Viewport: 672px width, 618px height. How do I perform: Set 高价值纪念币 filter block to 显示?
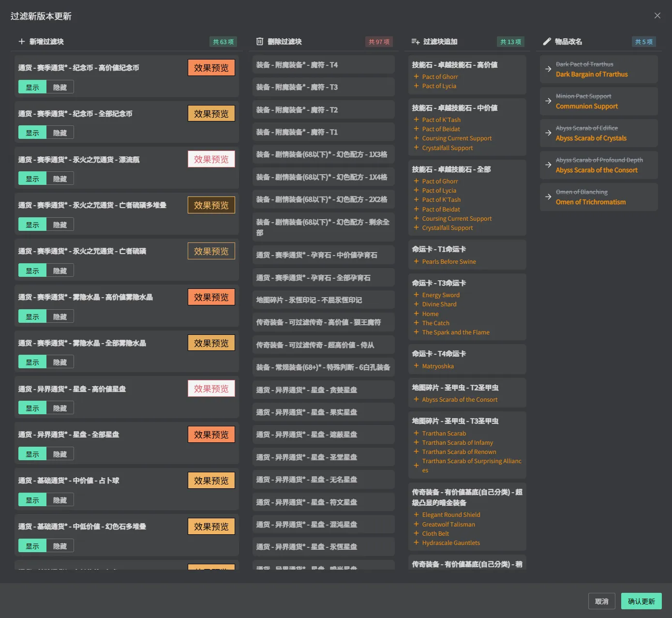point(32,87)
